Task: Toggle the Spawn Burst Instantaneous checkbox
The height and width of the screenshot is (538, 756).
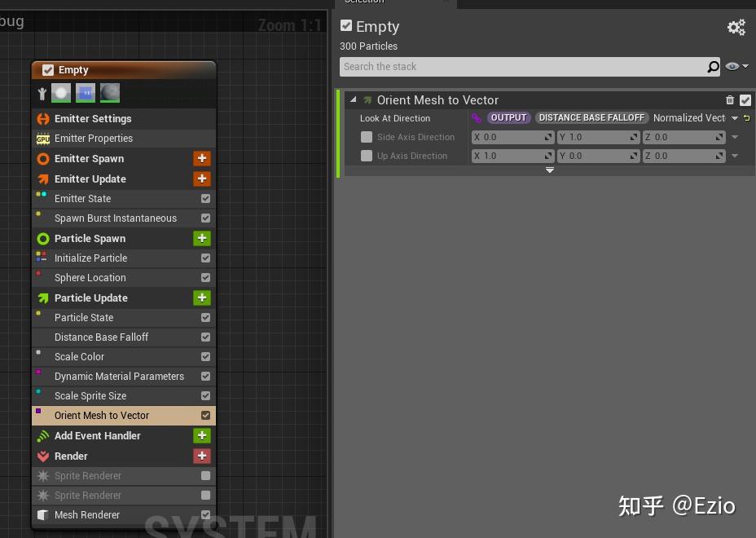Action: (205, 218)
